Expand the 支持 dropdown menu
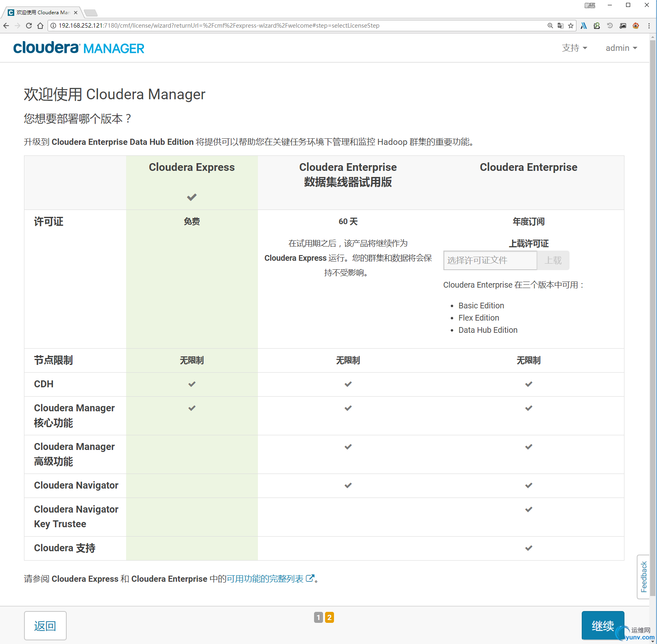 point(574,48)
